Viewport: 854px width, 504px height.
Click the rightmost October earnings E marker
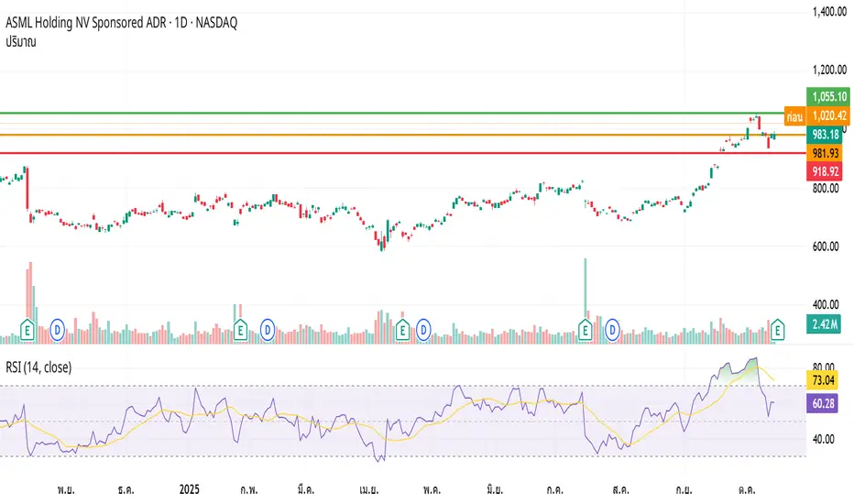point(778,330)
